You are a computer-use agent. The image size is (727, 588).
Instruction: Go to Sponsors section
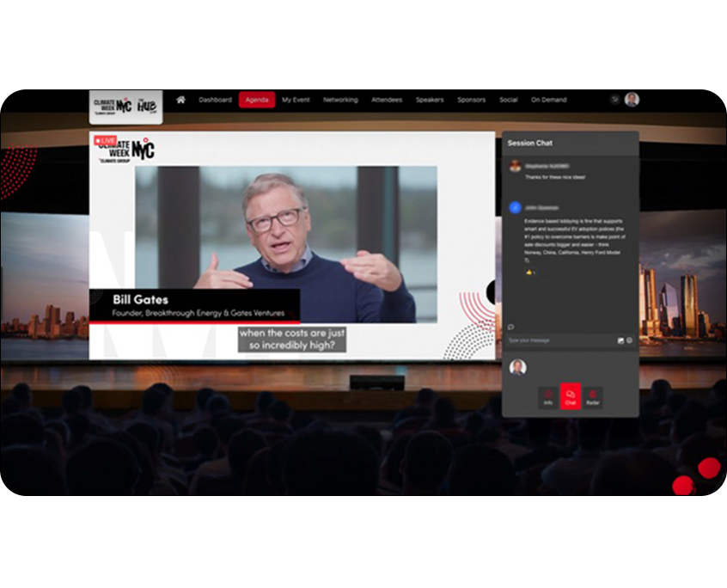[x=471, y=100]
